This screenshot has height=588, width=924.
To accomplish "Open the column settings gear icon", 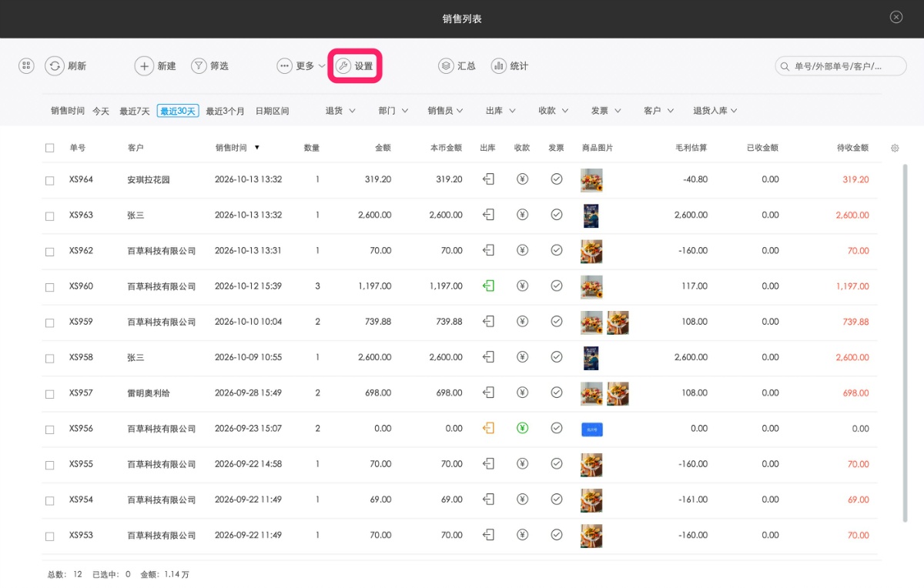I will 895,148.
